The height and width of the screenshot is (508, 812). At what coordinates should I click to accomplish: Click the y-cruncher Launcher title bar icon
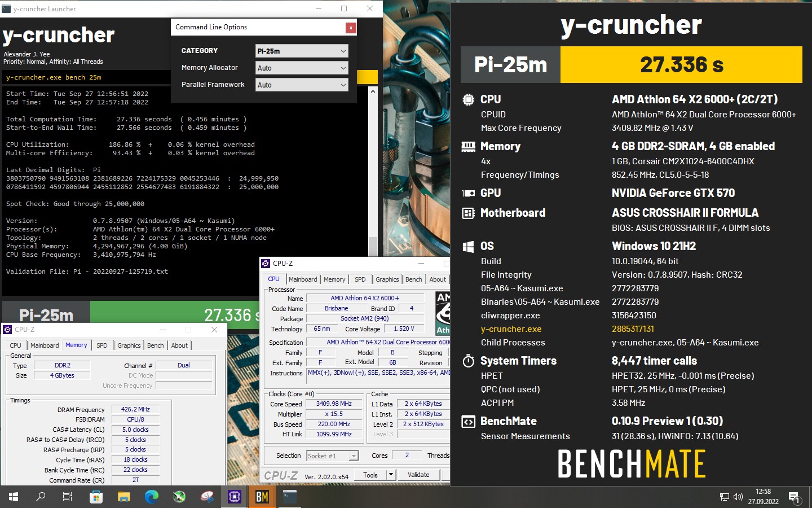pos(6,8)
